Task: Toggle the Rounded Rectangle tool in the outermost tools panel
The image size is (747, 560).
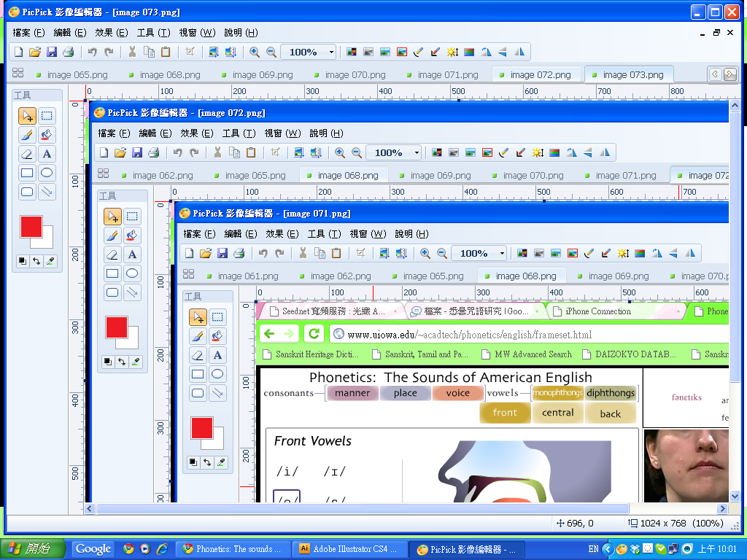Action: (27, 192)
